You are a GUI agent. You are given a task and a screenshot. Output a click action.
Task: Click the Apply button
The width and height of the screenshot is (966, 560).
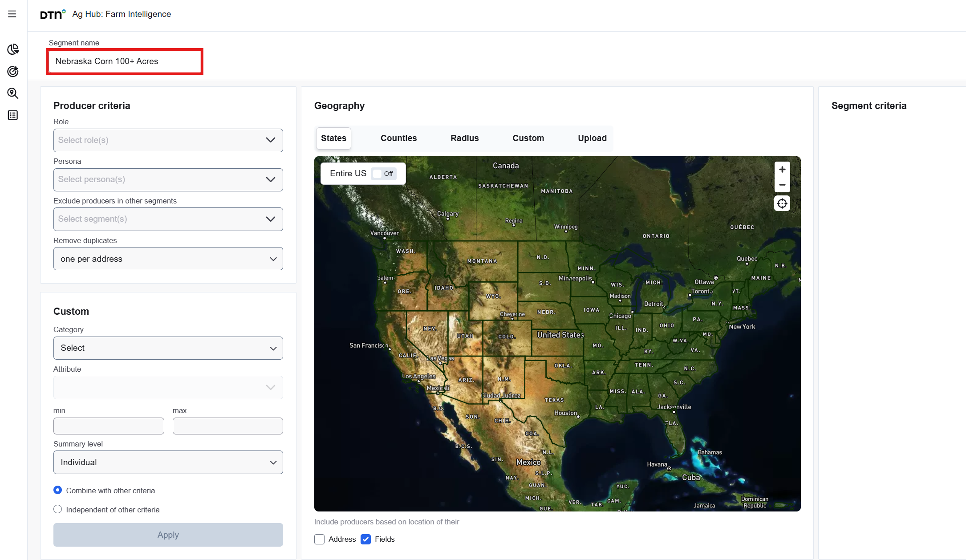pyautogui.click(x=168, y=535)
